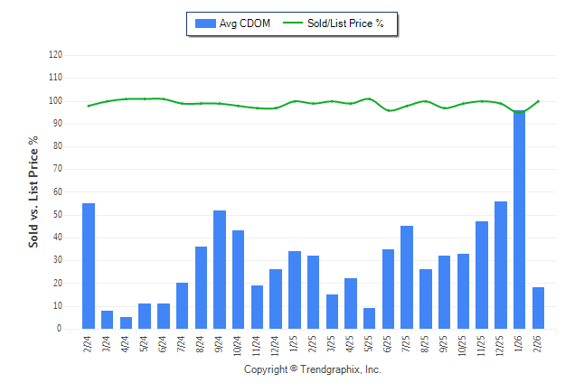
Task: Click the 8/24 Avg CDOM bar
Action: coord(201,287)
